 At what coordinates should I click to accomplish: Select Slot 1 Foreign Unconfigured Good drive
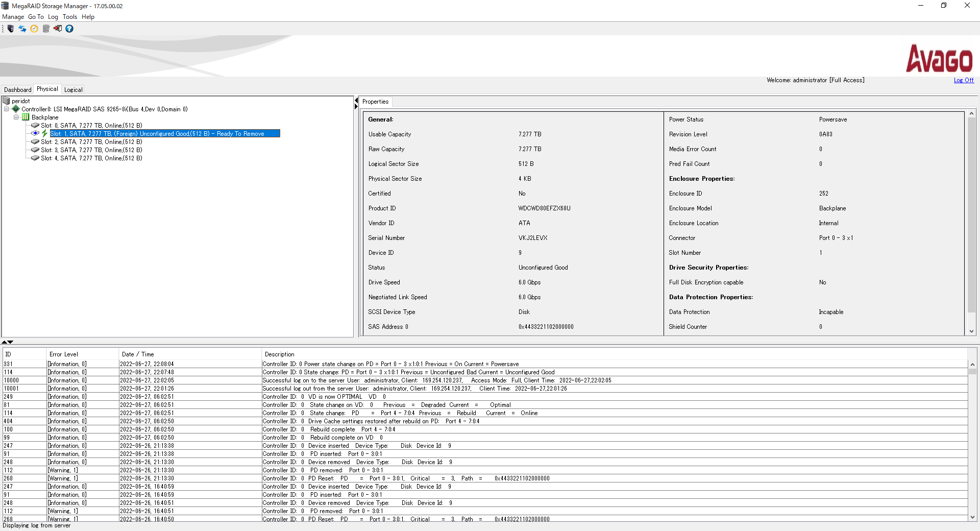tap(165, 134)
